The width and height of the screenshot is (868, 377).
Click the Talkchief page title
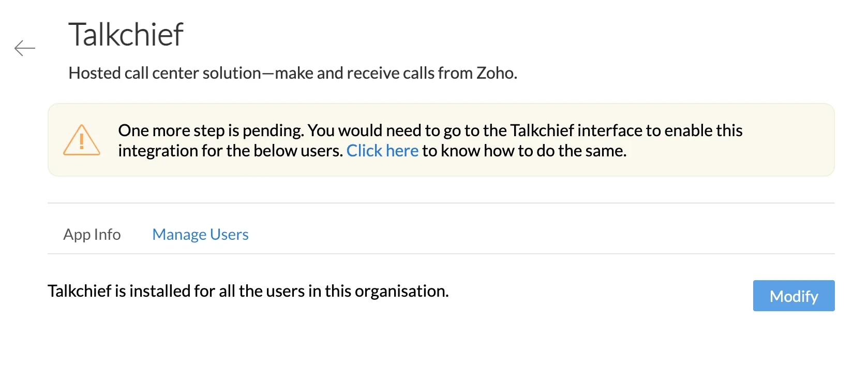tap(126, 35)
